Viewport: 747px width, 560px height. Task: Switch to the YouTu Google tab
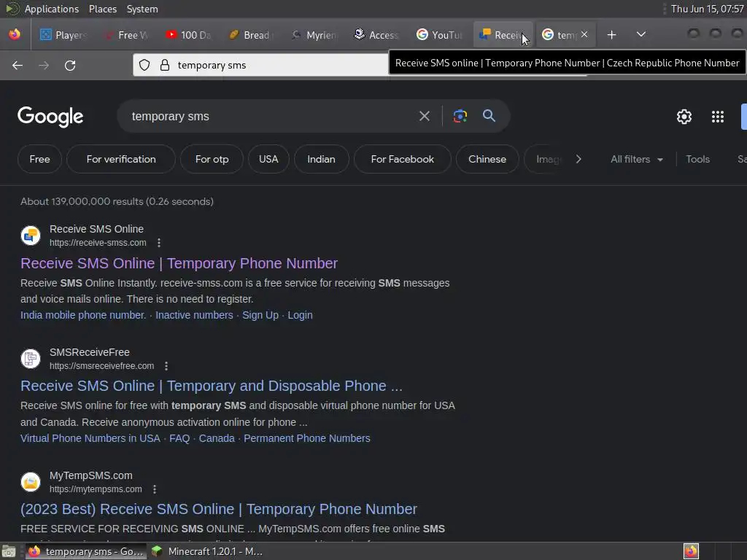tap(439, 35)
